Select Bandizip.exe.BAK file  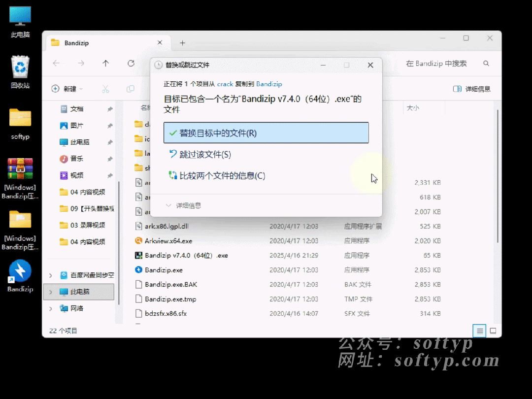pyautogui.click(x=166, y=285)
